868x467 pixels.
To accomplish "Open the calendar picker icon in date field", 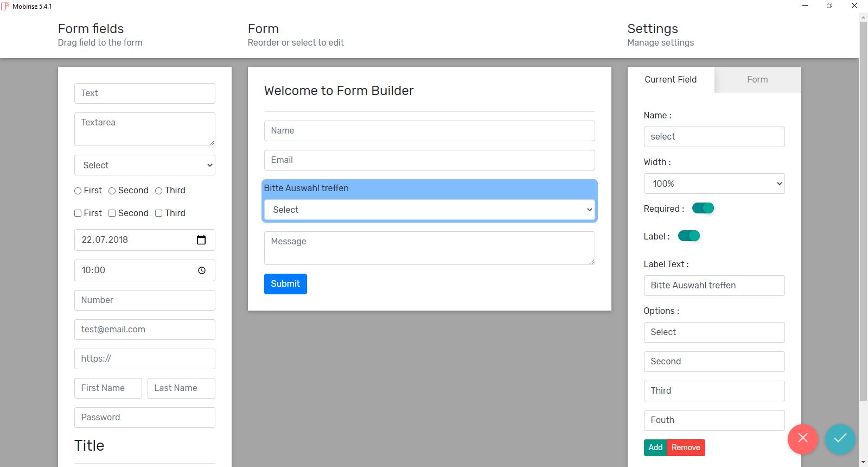I will pyautogui.click(x=201, y=240).
